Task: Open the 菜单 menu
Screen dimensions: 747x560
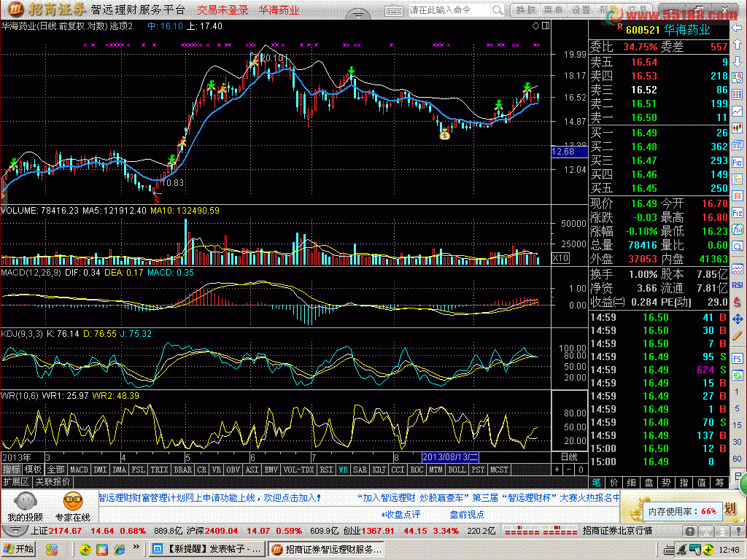Action: tap(553, 10)
